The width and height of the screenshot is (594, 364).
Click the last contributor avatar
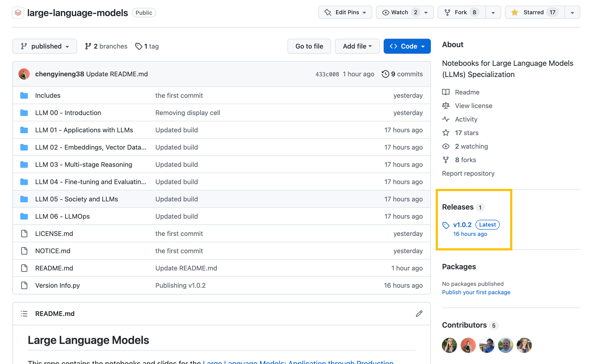pyautogui.click(x=524, y=345)
